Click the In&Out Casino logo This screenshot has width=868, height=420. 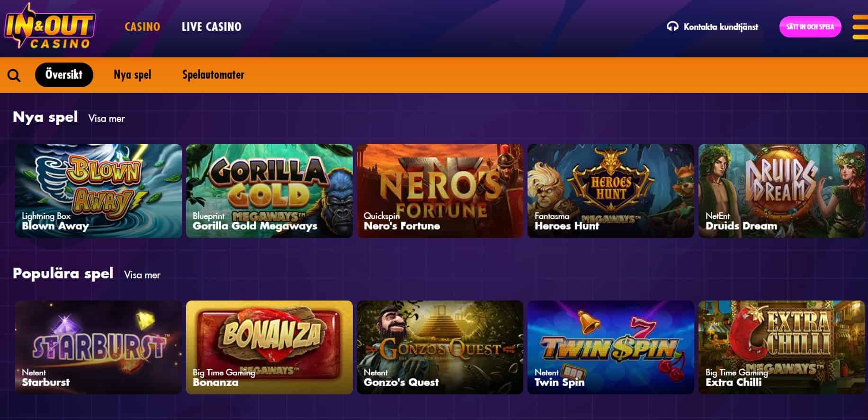(x=50, y=26)
